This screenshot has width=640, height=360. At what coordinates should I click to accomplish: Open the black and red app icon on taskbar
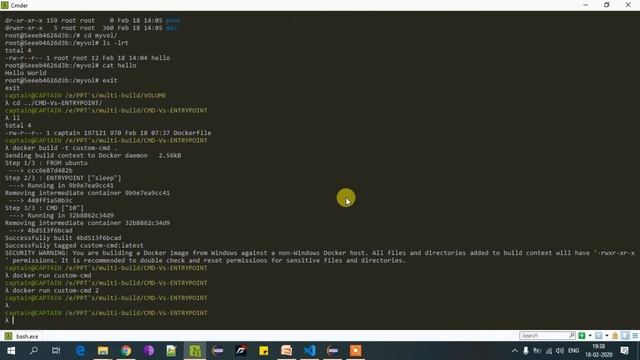pyautogui.click(x=241, y=351)
